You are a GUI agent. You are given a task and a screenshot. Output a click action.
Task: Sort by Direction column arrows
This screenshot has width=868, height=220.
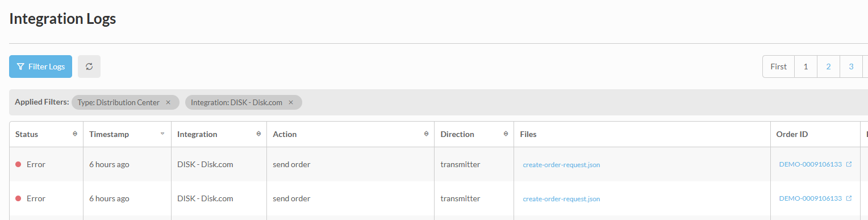click(506, 134)
